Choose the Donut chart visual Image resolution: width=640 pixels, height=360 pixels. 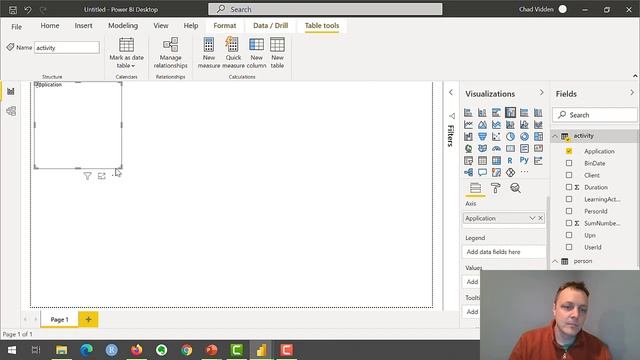coord(524,136)
